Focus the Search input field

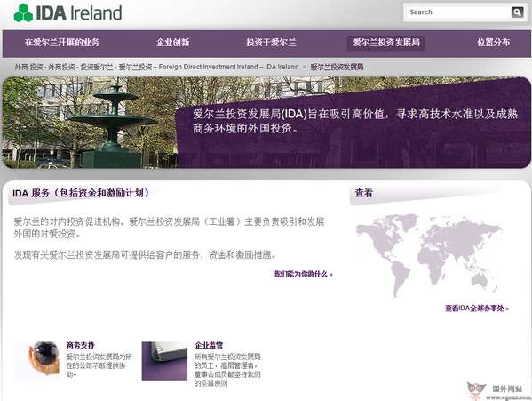(x=458, y=12)
